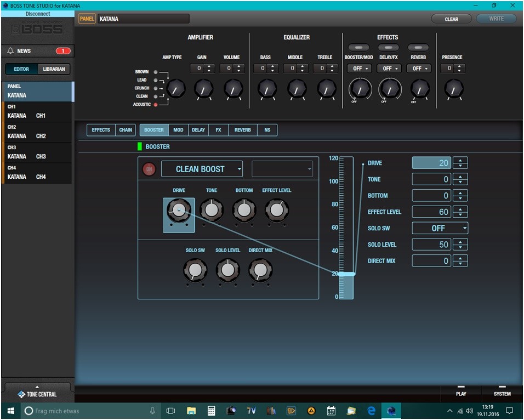Select the KATANA CH4 patch

point(38,173)
